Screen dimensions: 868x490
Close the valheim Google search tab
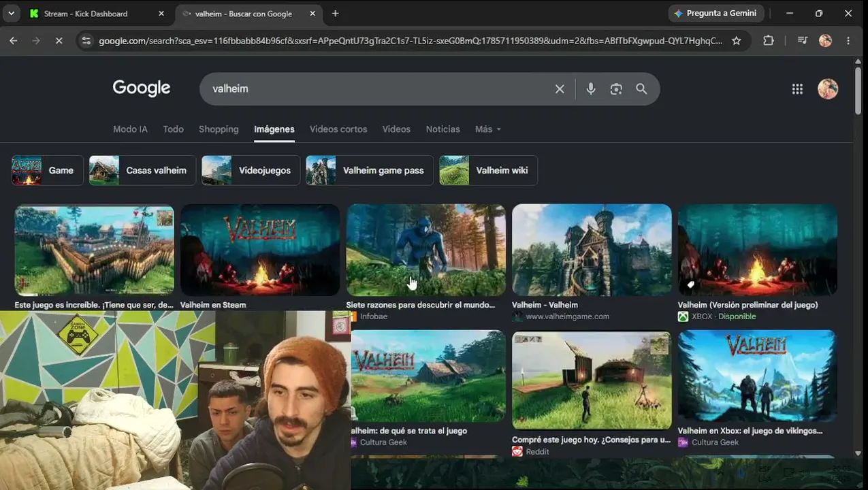click(312, 14)
